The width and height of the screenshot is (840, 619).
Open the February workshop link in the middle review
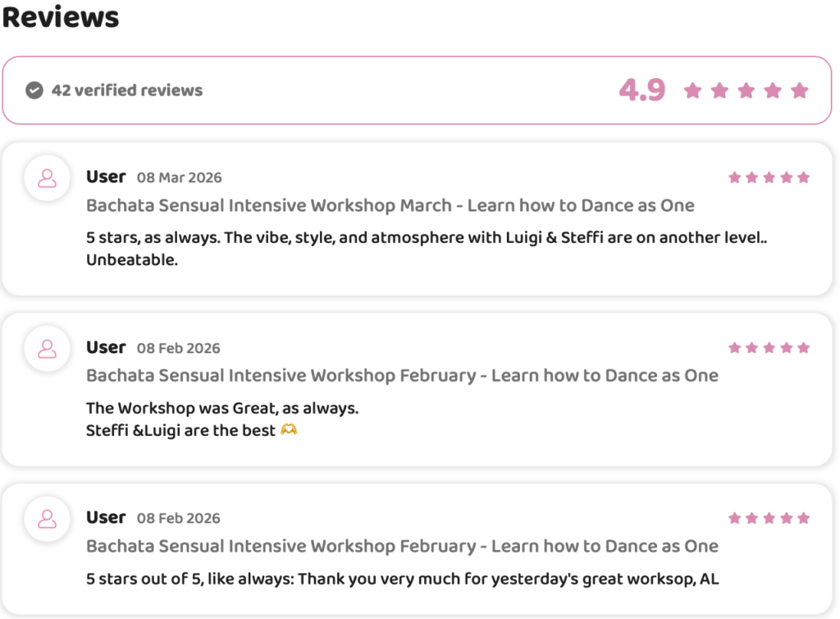point(402,376)
